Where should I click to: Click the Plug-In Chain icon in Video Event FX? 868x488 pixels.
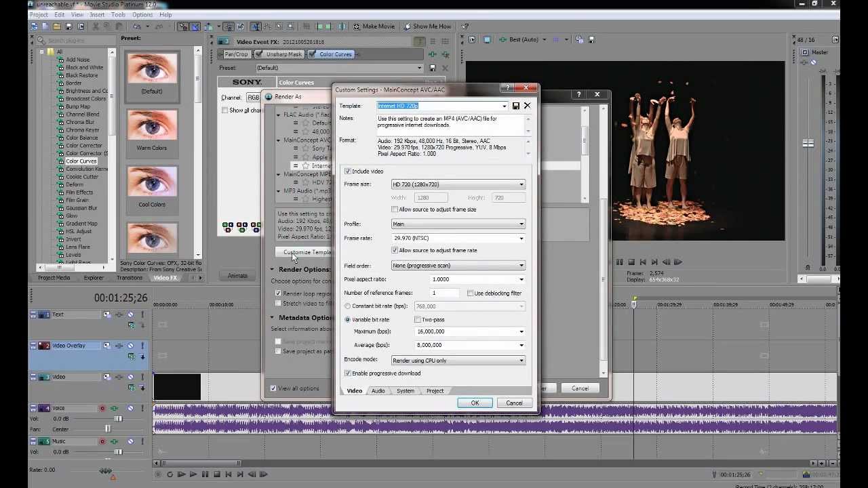pyautogui.click(x=433, y=54)
